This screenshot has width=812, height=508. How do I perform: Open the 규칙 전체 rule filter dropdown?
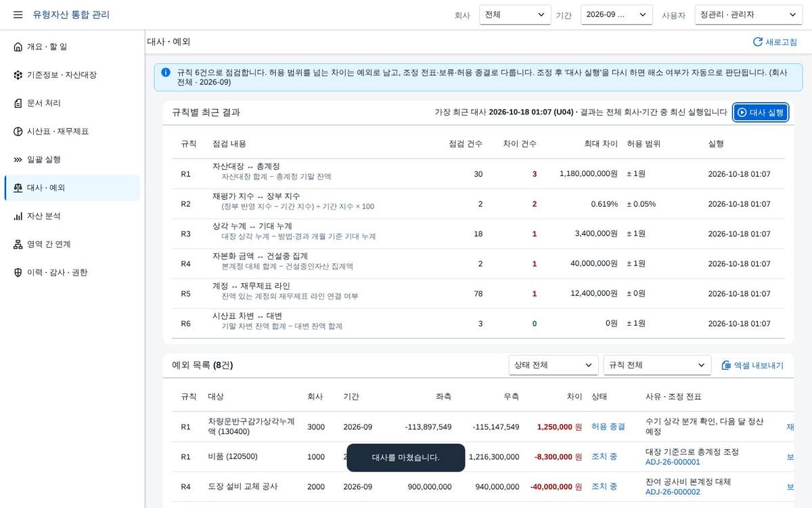[657, 365]
